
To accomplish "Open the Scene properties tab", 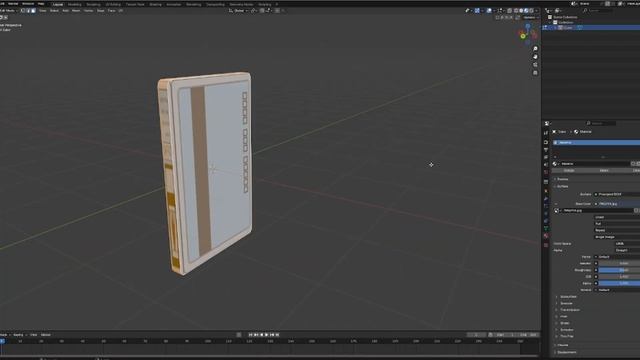I will coord(546,164).
